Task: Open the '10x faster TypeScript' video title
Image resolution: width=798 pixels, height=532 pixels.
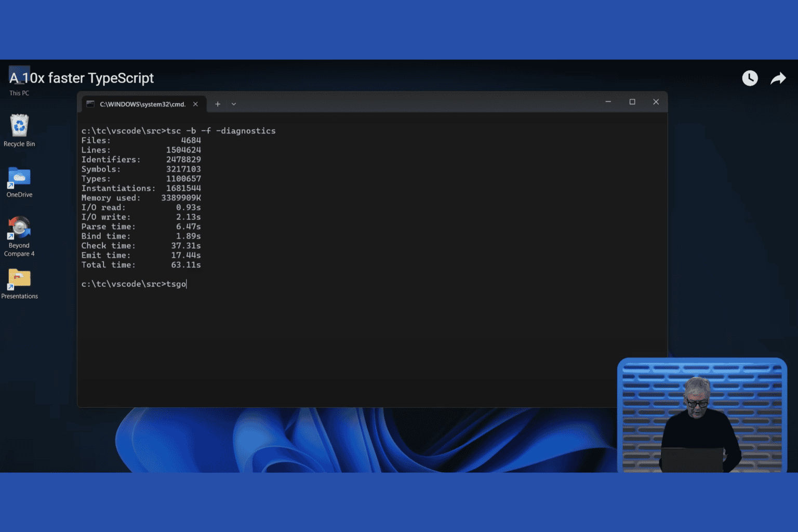Action: tap(87, 78)
